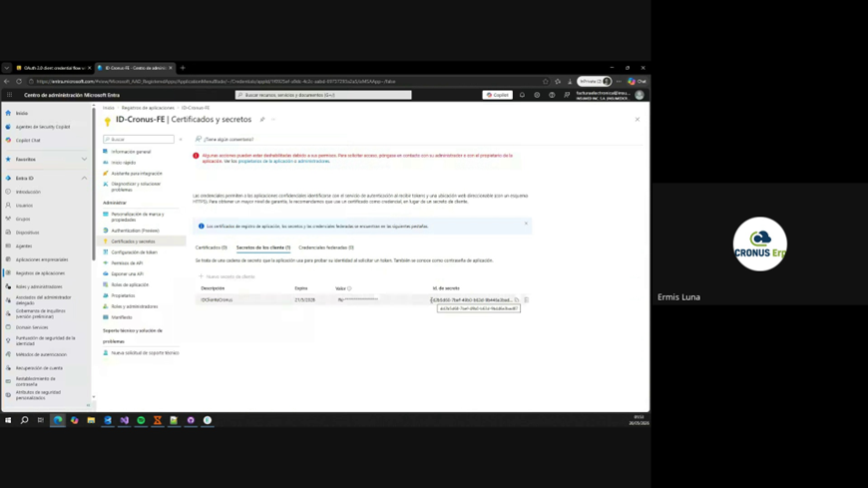Dismiss the blue information banner
This screenshot has width=868, height=488.
pyautogui.click(x=526, y=224)
